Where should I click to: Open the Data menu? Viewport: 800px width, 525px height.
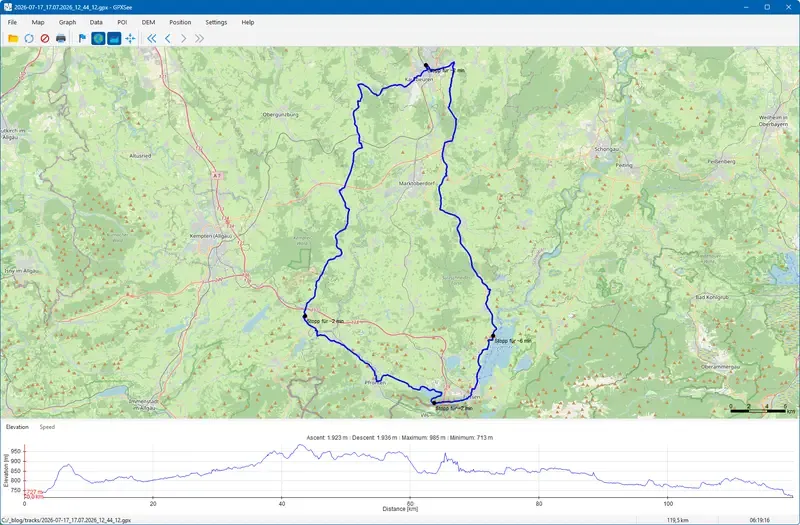[96, 22]
